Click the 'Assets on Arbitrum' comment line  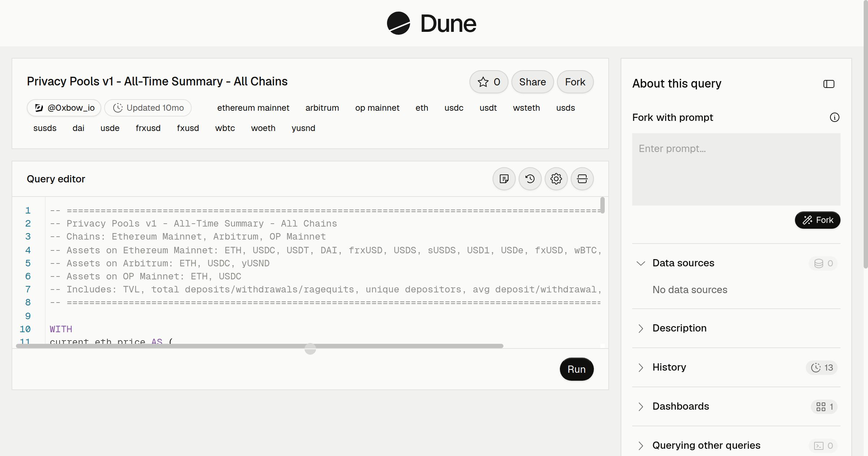(159, 263)
